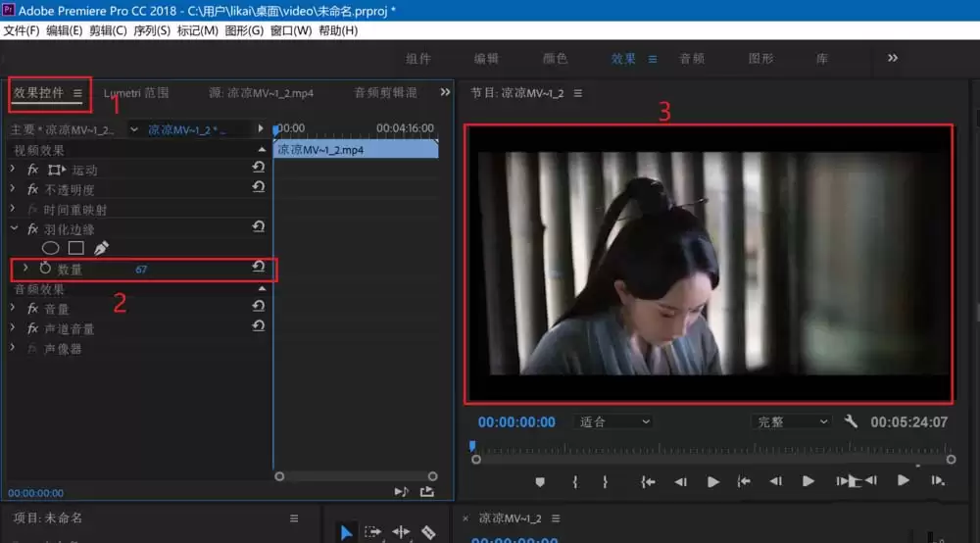This screenshot has width=980, height=543.
Task: Open the 序列(S) menu
Action: tap(152, 30)
